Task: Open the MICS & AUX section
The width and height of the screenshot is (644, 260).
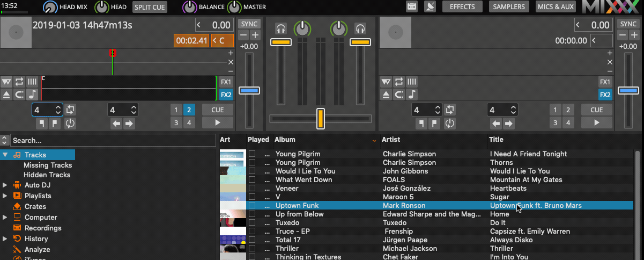Action: pyautogui.click(x=556, y=7)
